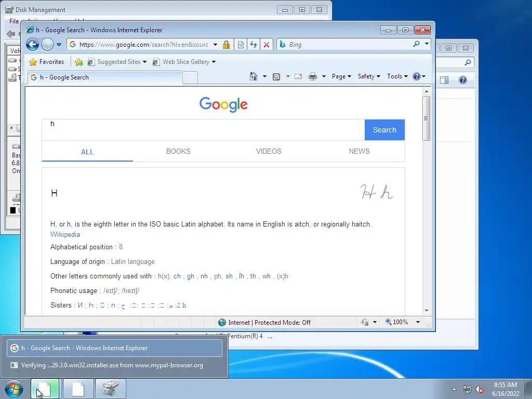The image size is (532, 399).
Task: Click the muted volume tray icon
Action: coord(480,389)
